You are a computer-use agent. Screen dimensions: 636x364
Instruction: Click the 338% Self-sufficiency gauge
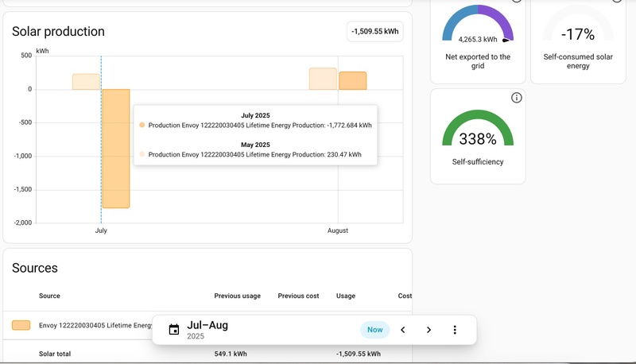pyautogui.click(x=478, y=128)
